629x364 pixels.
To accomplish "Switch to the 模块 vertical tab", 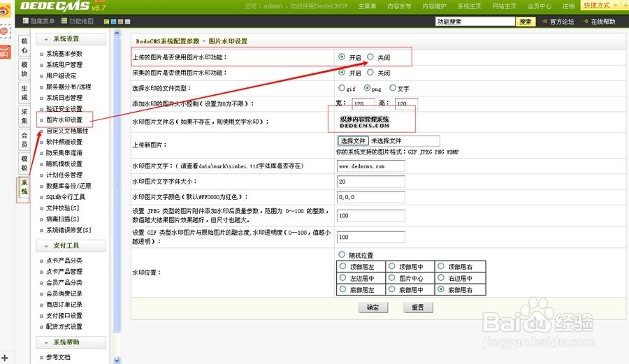I will (x=24, y=69).
